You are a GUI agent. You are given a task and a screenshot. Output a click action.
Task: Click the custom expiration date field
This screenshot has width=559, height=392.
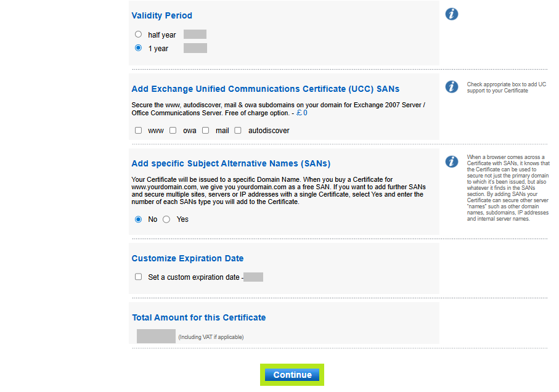[x=254, y=277]
